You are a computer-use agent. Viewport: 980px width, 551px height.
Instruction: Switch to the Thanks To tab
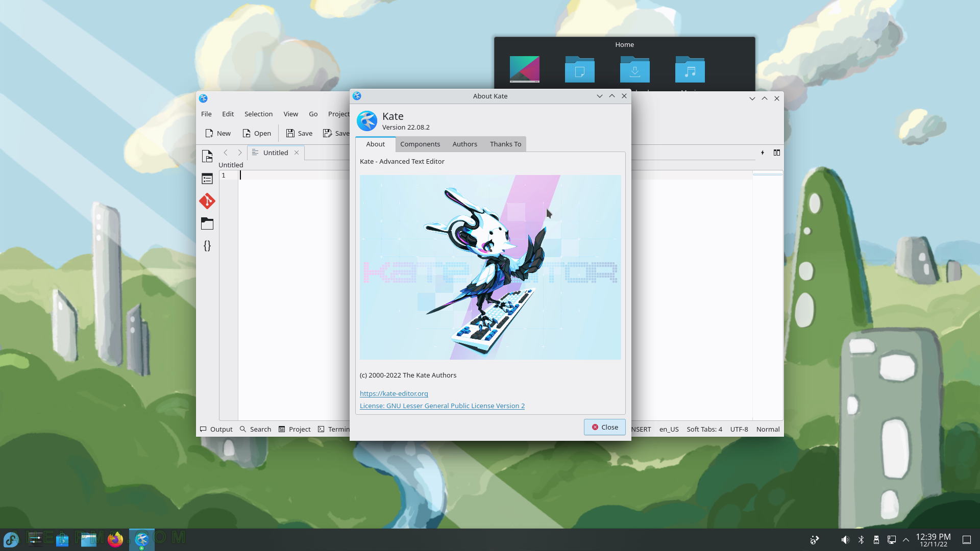(x=506, y=144)
